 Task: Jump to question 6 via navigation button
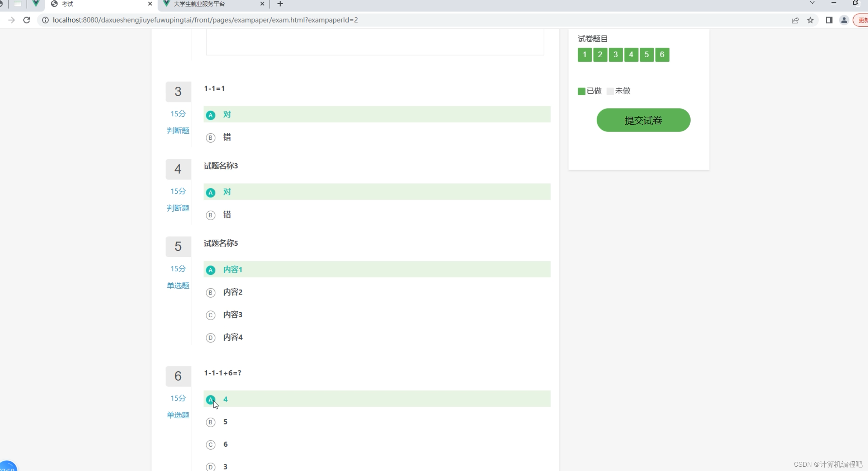662,54
